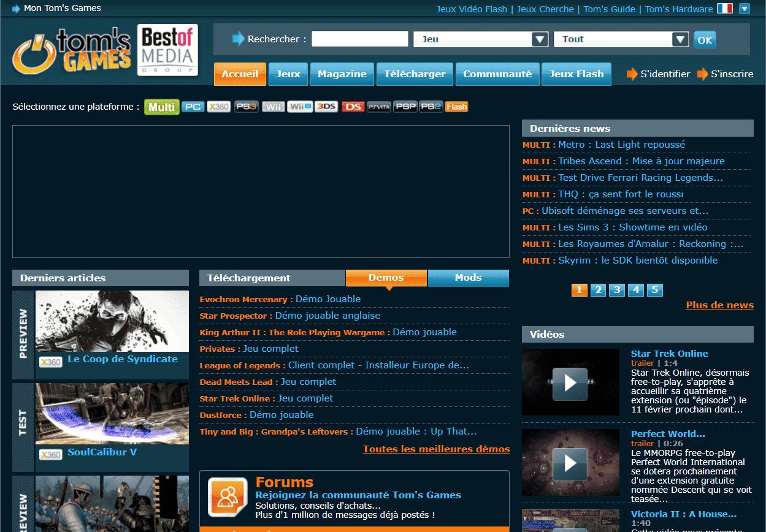
Task: Expand the Jeu search type dropdown
Action: click(540, 39)
